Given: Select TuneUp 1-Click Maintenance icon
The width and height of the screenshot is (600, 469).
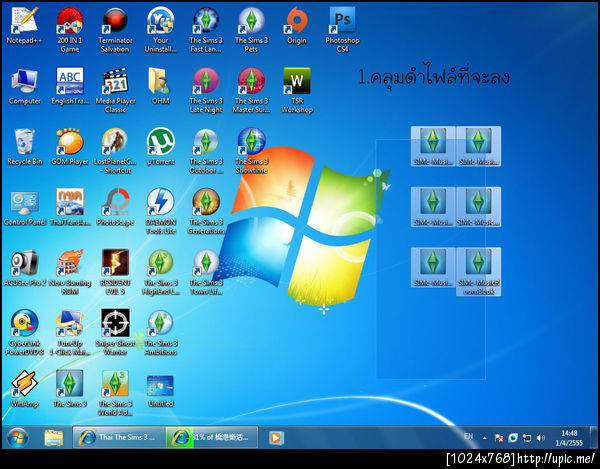Looking at the screenshot, I should pos(70,333).
